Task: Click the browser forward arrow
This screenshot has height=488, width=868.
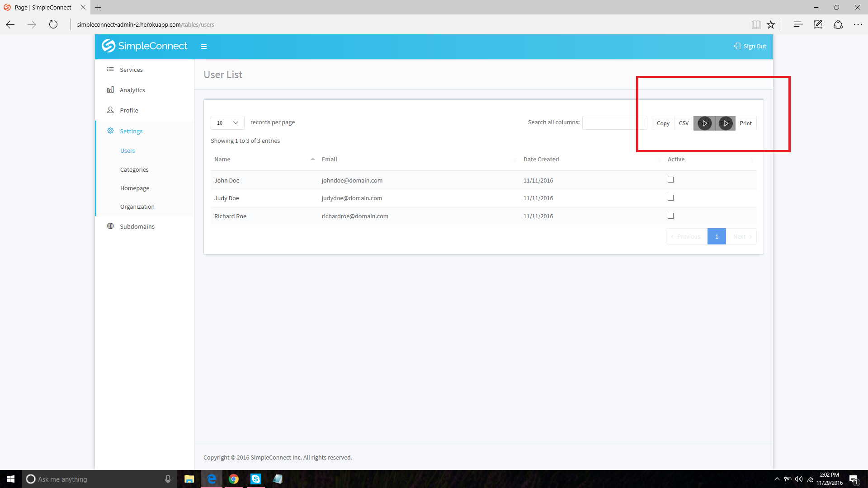Action: click(x=32, y=24)
